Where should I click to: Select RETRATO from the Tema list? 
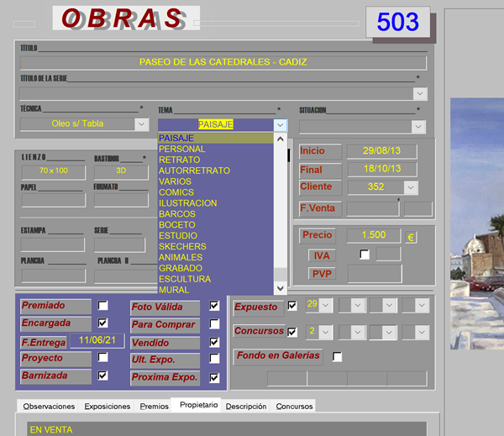(x=179, y=160)
